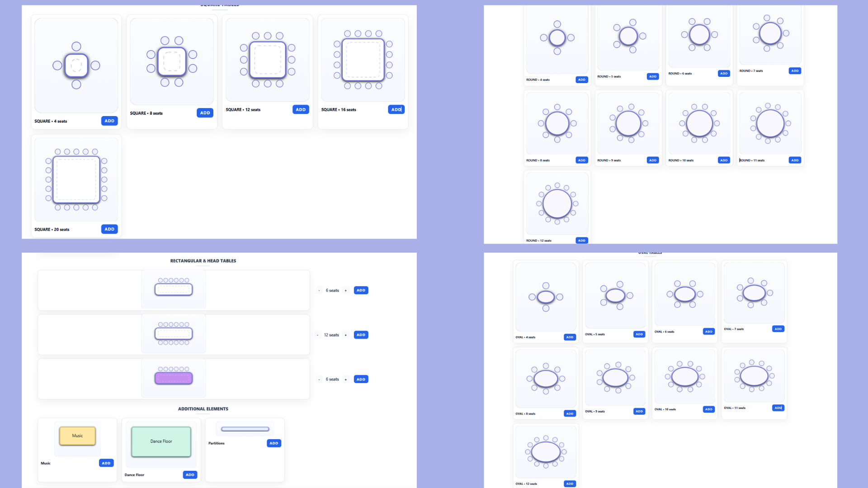
Task: Add the ROUND 6 seats table
Action: pyautogui.click(x=724, y=73)
